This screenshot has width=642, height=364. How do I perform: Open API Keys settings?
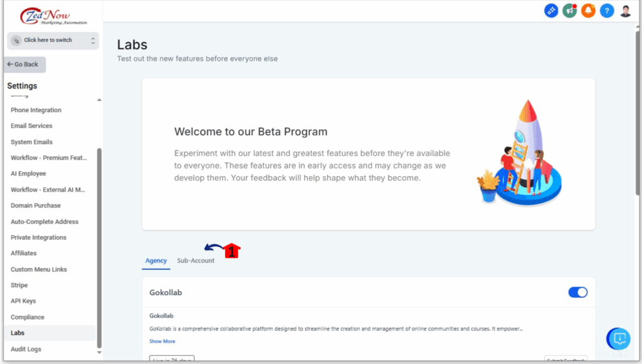tap(23, 301)
